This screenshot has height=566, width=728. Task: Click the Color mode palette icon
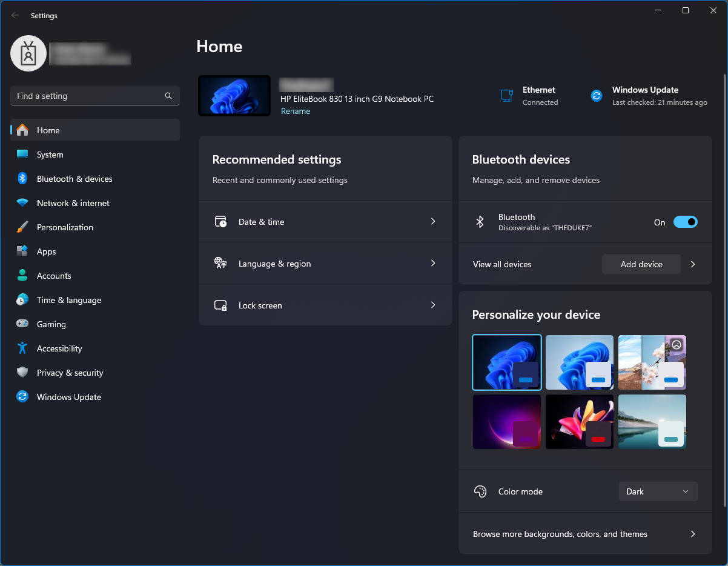480,491
